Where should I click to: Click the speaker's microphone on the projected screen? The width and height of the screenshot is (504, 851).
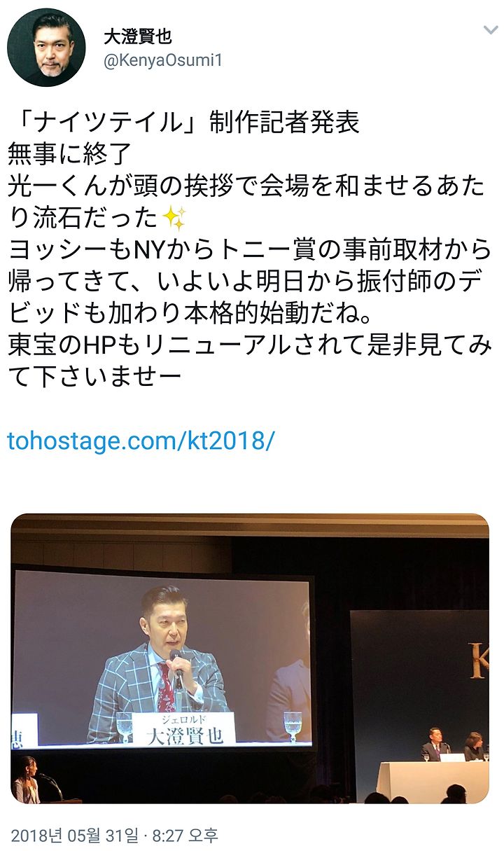click(176, 667)
